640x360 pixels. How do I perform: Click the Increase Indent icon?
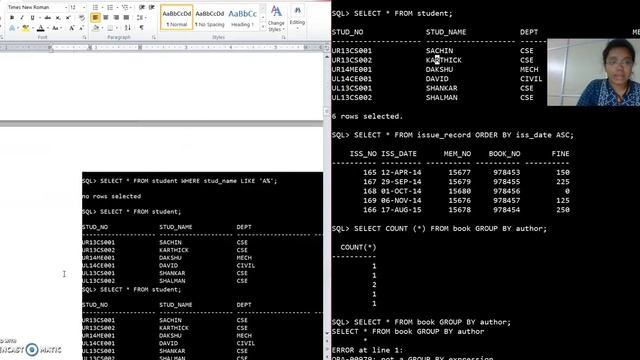coord(151,7)
